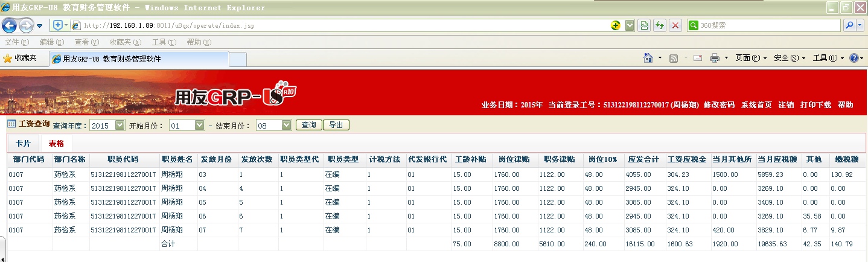The width and height of the screenshot is (868, 262).
Task: Click the 360 green plus icon in address bar
Action: click(616, 25)
